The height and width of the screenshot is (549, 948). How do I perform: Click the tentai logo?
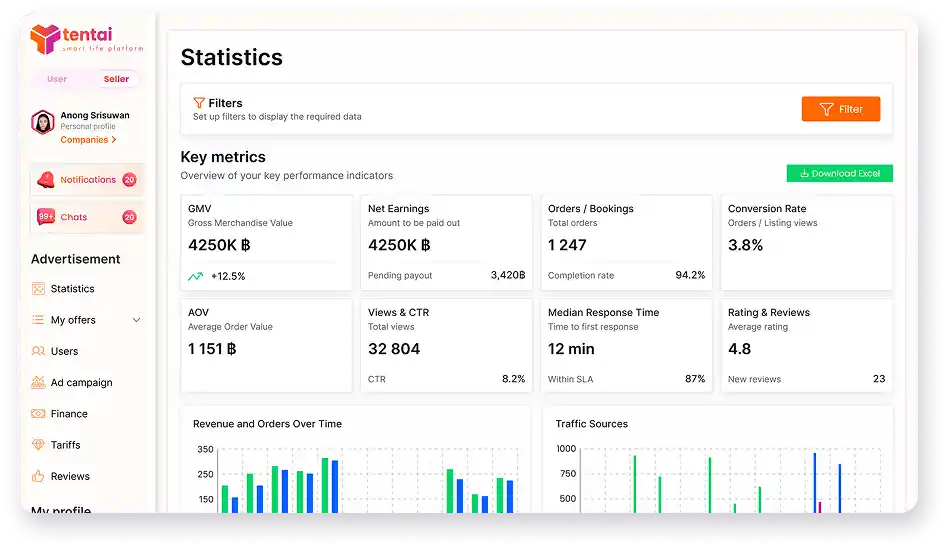coord(86,39)
